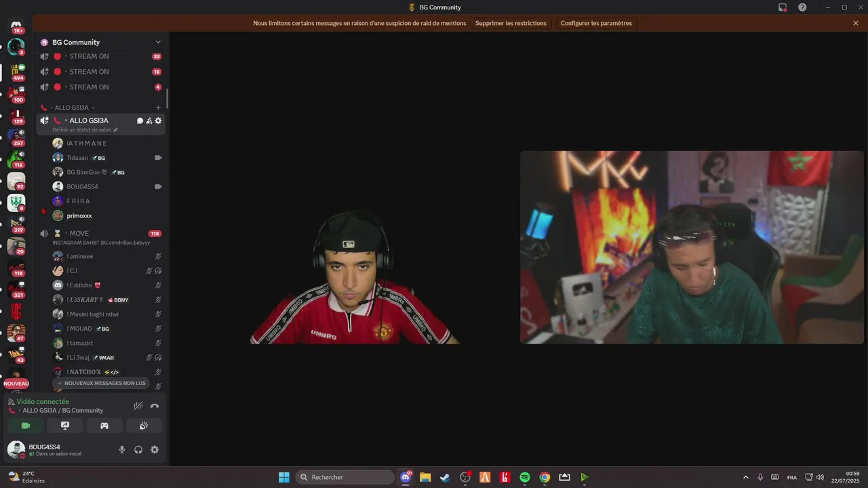Open server with 43 unread badge
The width and height of the screenshot is (868, 488).
click(16, 354)
